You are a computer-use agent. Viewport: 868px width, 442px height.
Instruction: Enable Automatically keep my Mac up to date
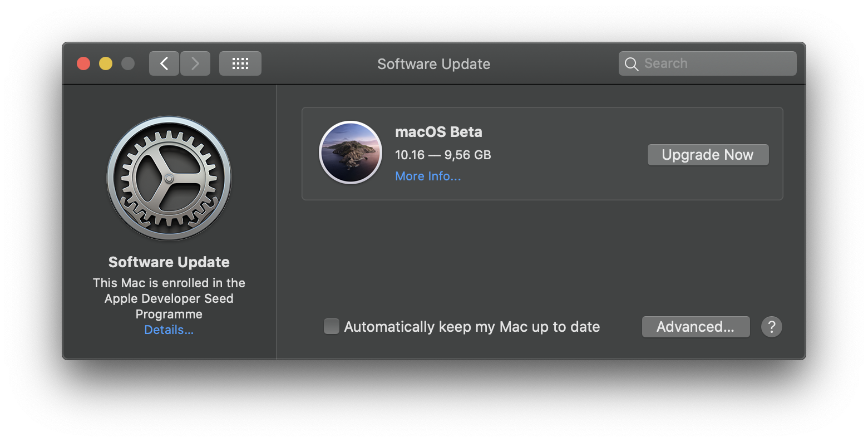coord(332,326)
